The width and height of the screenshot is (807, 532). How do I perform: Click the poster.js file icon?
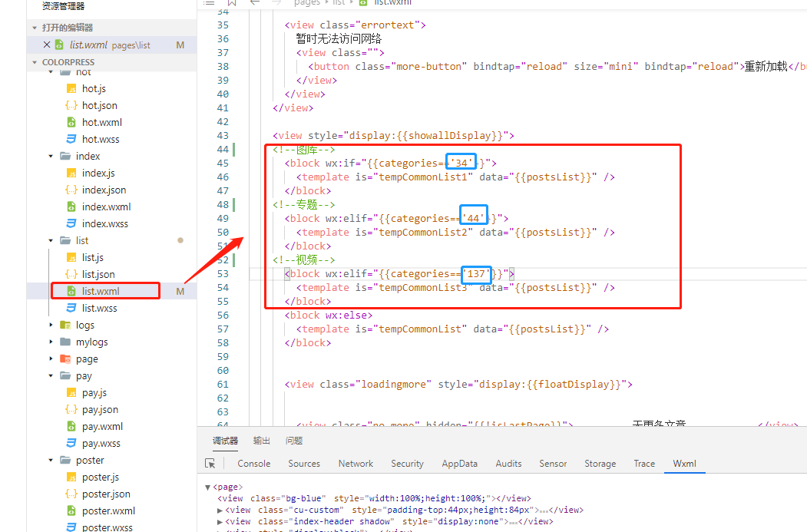(x=71, y=477)
